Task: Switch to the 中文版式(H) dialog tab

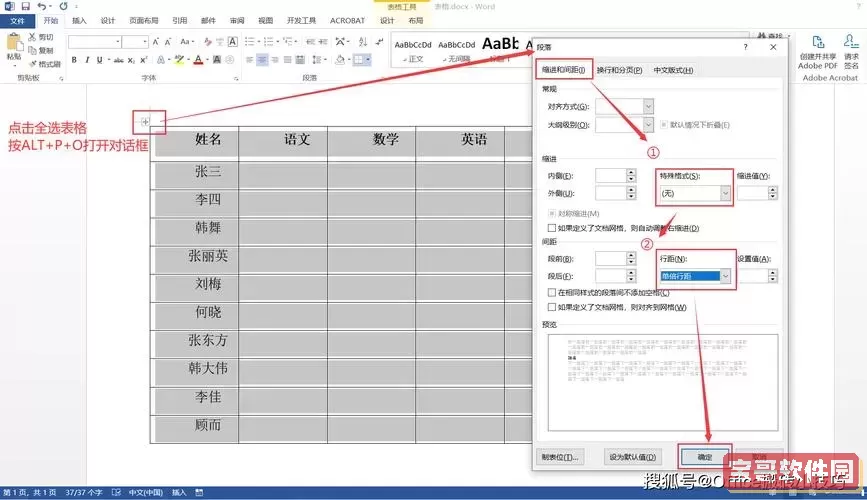Action: tap(673, 70)
